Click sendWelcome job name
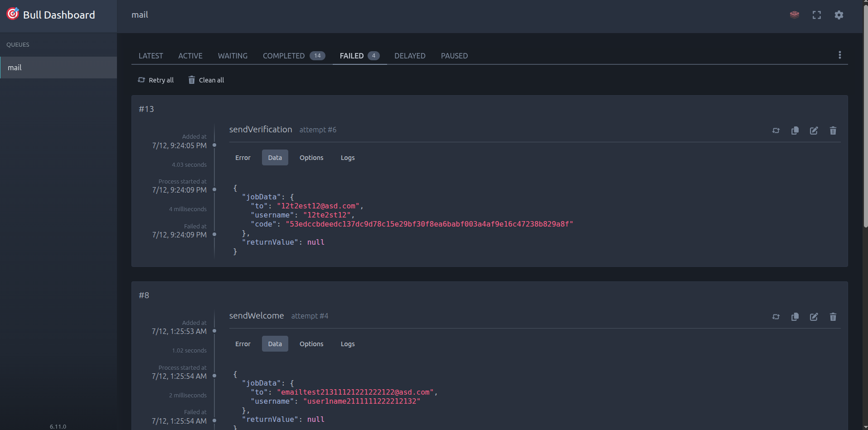Screen dimensions: 868x430 (x=257, y=316)
